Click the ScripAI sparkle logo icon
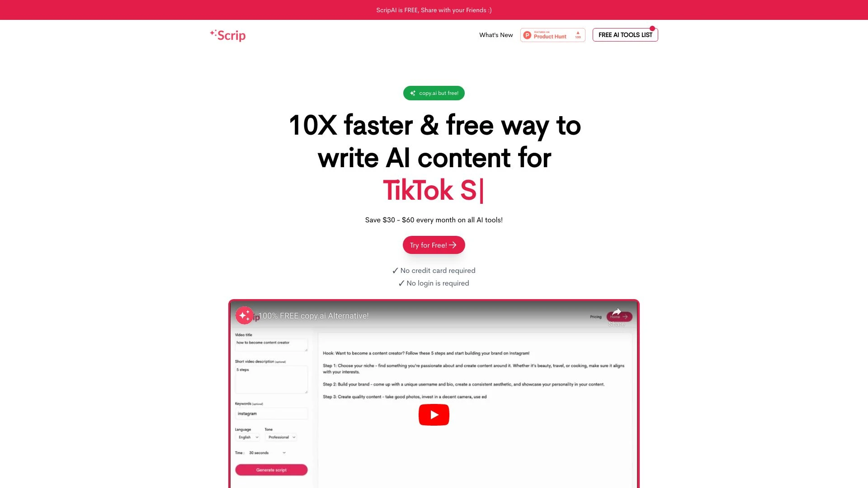 pyautogui.click(x=214, y=34)
